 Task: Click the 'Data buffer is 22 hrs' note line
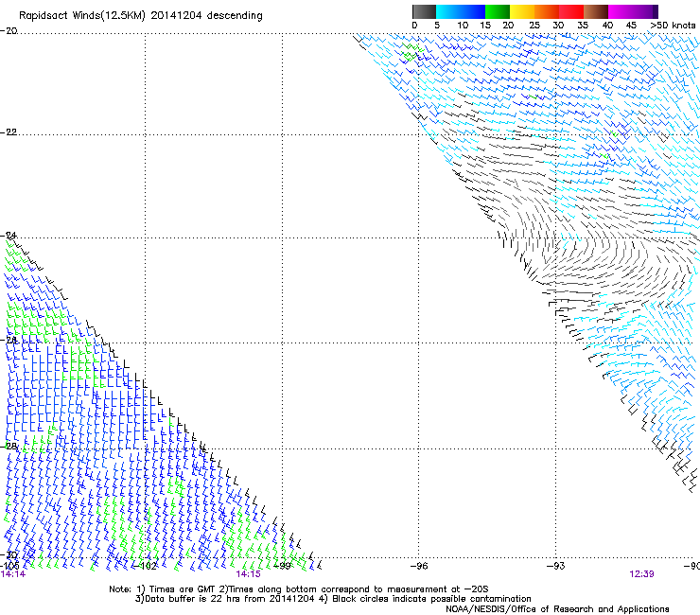tap(333, 599)
